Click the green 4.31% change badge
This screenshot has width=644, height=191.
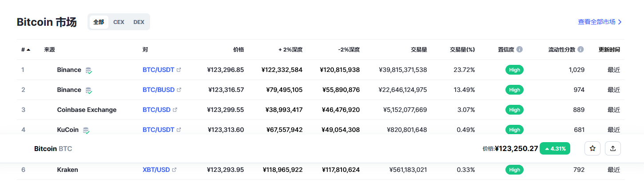click(555, 148)
